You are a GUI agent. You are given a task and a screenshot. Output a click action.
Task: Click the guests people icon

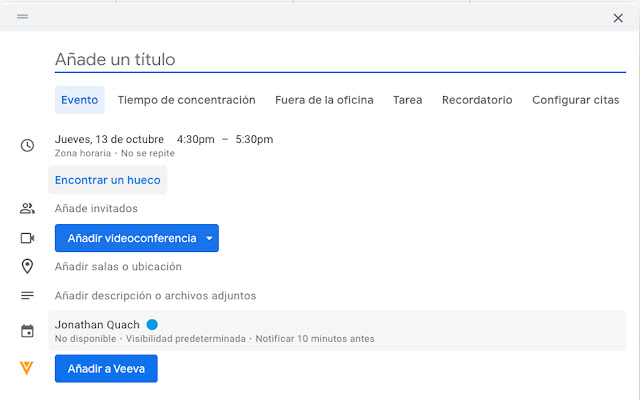click(x=27, y=209)
